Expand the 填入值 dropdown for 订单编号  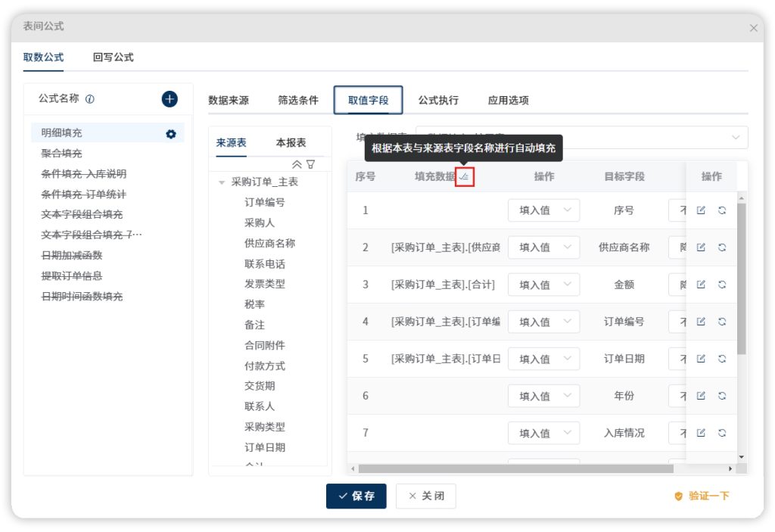[543, 322]
